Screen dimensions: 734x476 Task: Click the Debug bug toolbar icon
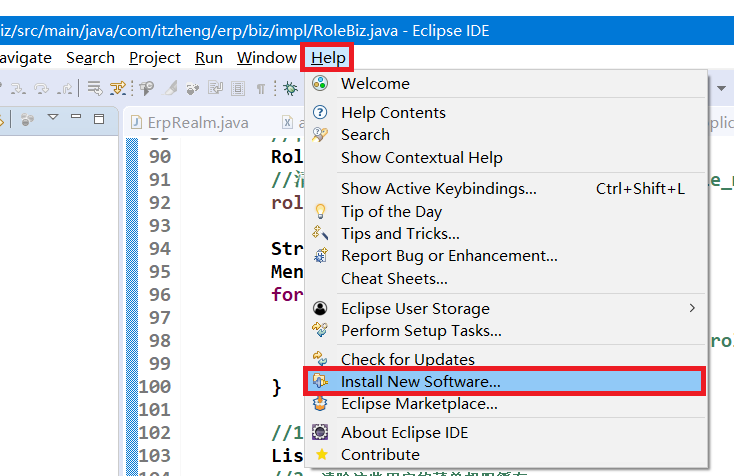pos(291,88)
